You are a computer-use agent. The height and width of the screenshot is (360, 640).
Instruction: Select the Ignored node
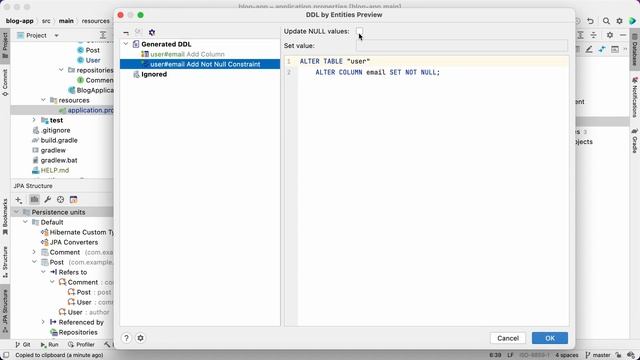click(x=154, y=74)
